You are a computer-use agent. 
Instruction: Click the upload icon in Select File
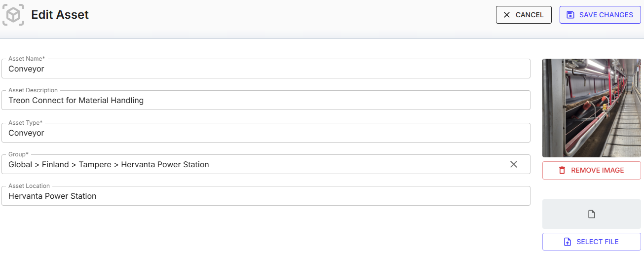click(568, 242)
